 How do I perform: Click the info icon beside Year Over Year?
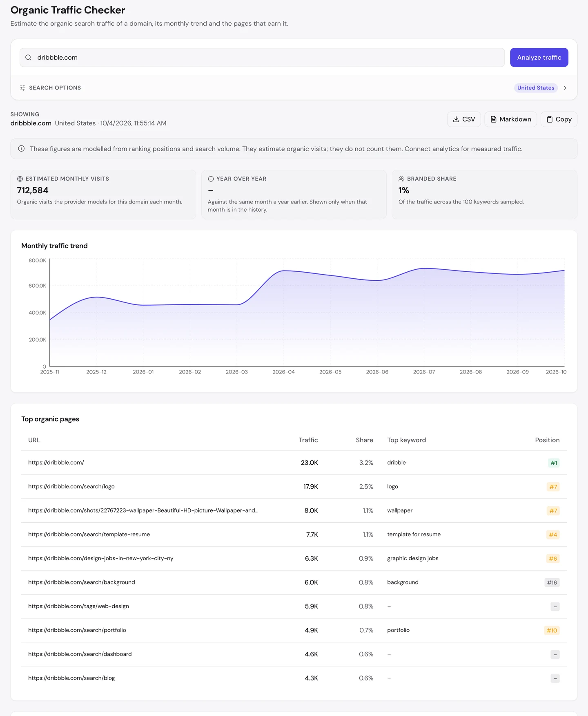point(211,179)
